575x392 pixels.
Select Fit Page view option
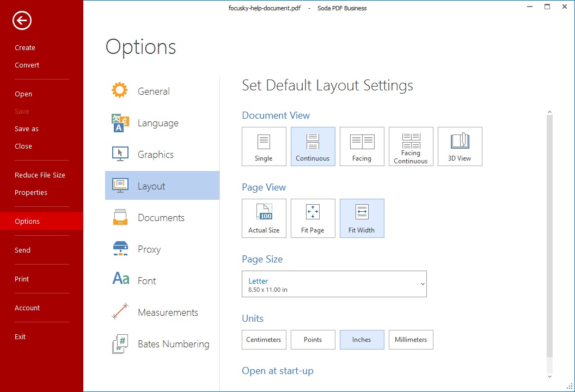click(313, 218)
